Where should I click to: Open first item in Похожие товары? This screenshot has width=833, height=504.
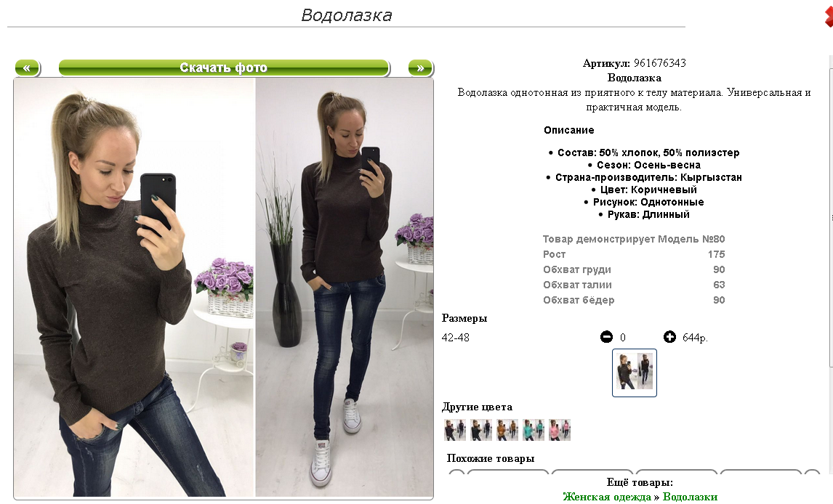[x=508, y=471]
